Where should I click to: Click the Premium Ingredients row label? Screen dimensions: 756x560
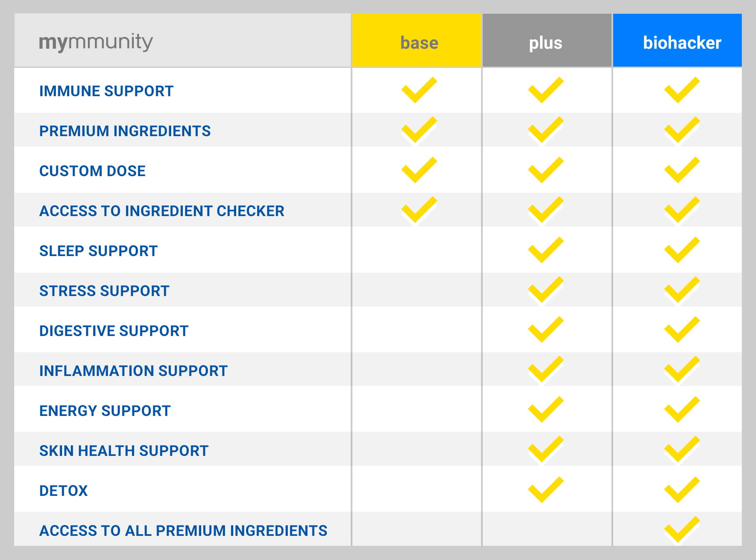[x=125, y=131]
